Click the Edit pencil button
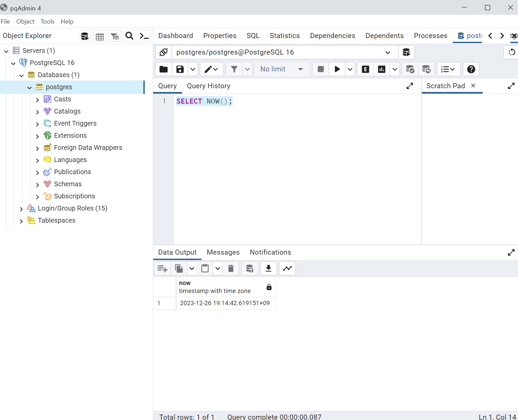This screenshot has height=420, width=518. click(212, 69)
